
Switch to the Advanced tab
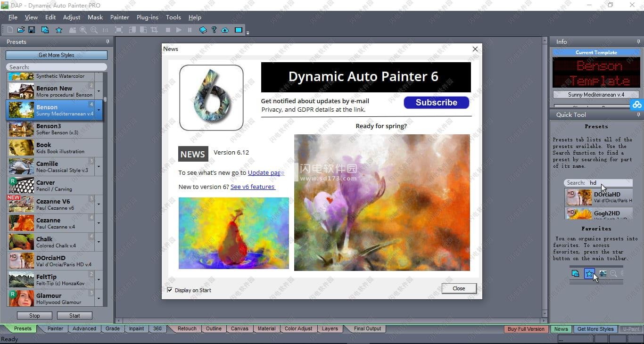pyautogui.click(x=84, y=328)
